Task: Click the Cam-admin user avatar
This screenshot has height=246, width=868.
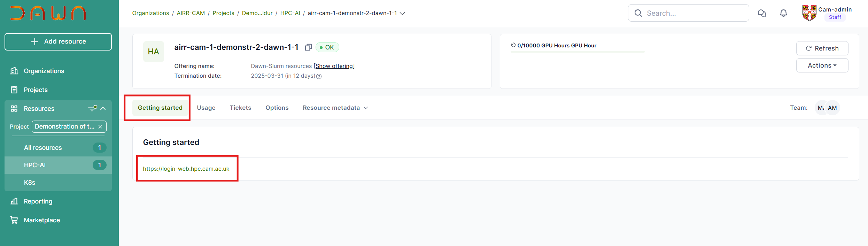Action: (809, 13)
